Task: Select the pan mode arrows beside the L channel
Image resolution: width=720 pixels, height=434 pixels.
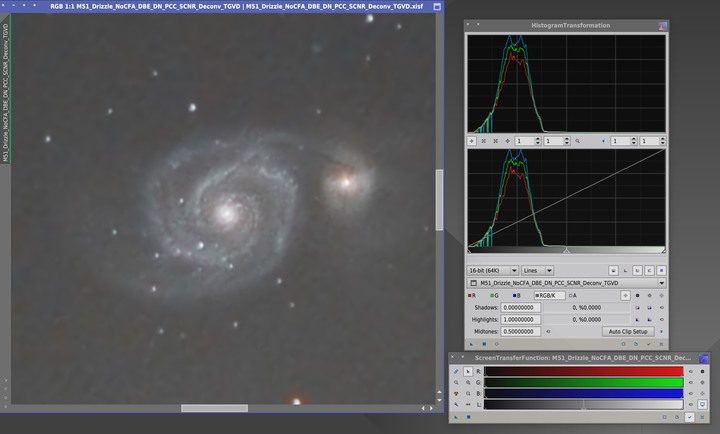Action: click(x=468, y=405)
